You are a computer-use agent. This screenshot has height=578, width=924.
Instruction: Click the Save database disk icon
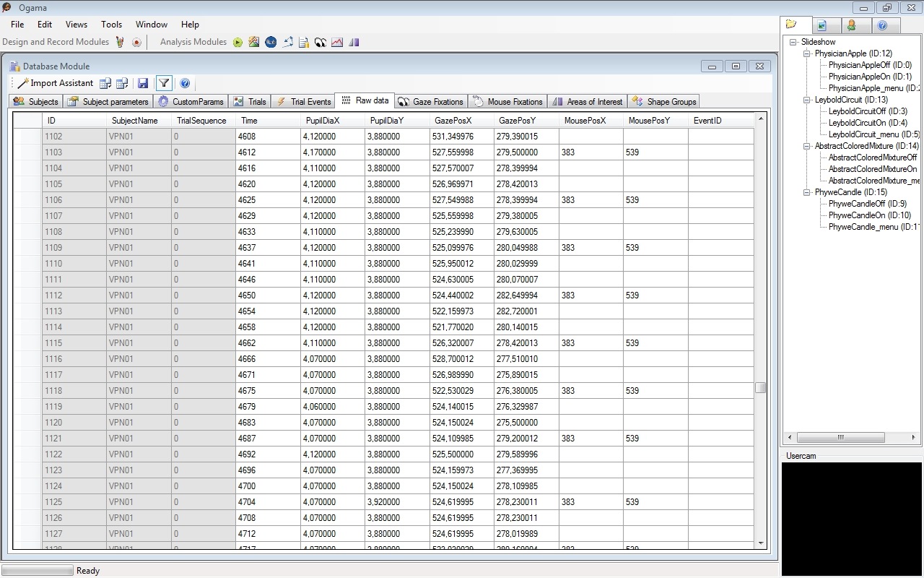click(143, 83)
